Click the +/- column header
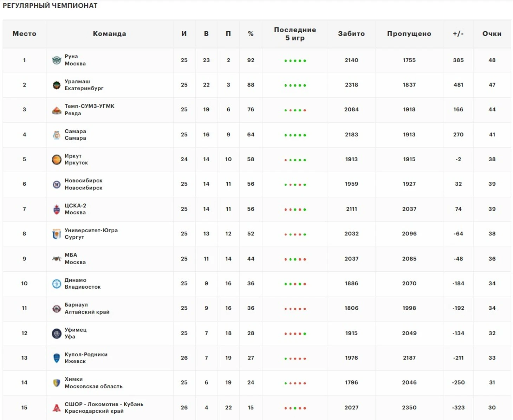Screen dimensions: 513x420 click(x=458, y=34)
